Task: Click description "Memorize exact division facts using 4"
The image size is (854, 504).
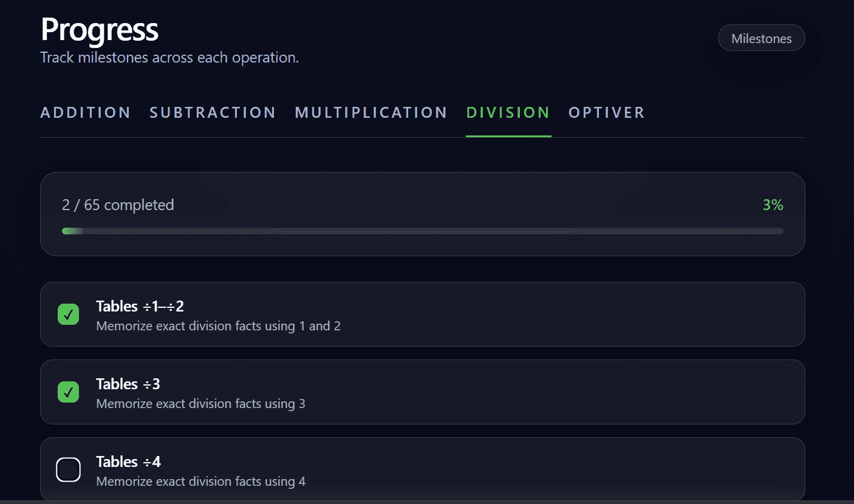Action: [200, 482]
